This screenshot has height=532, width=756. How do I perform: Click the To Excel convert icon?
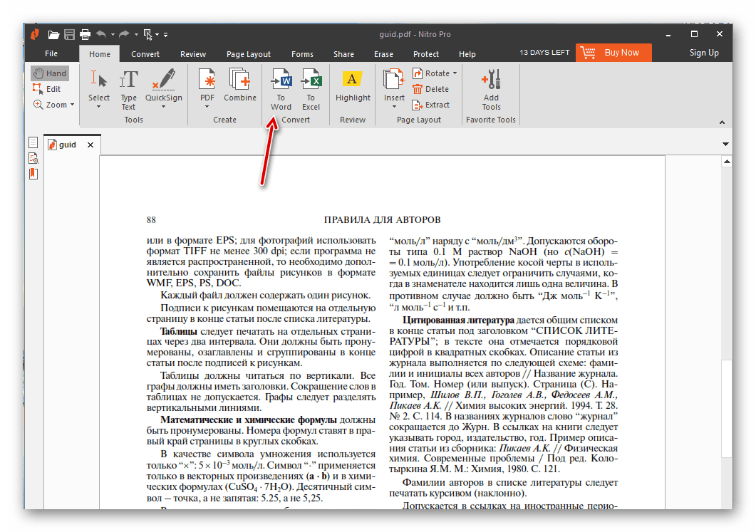(x=311, y=88)
